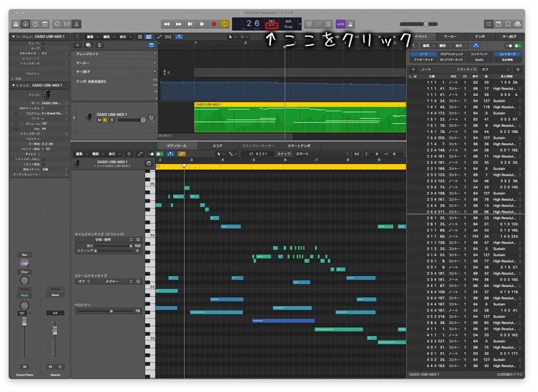The width and height of the screenshot is (538, 392).
Task: Select the green CASIO USB-MIDI 1 region
Action: 300,117
